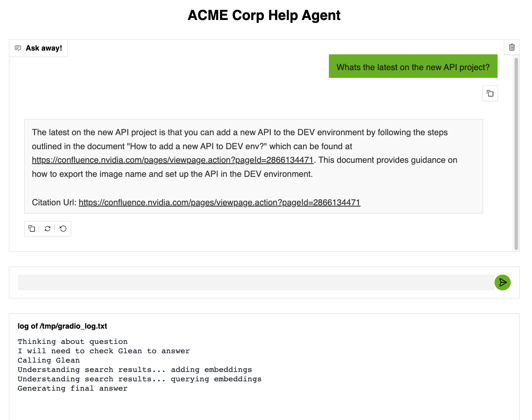
Task: Click the chat bubble icon beside Ask away!
Action: point(18,48)
